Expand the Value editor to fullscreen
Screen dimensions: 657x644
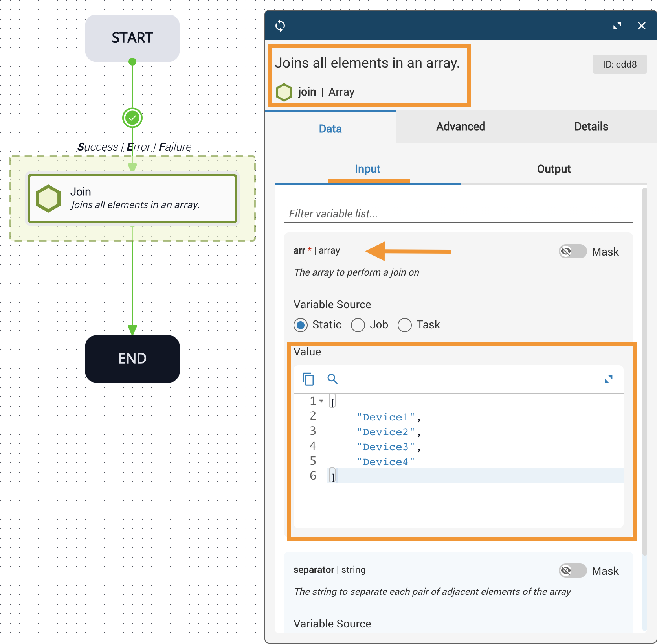608,379
